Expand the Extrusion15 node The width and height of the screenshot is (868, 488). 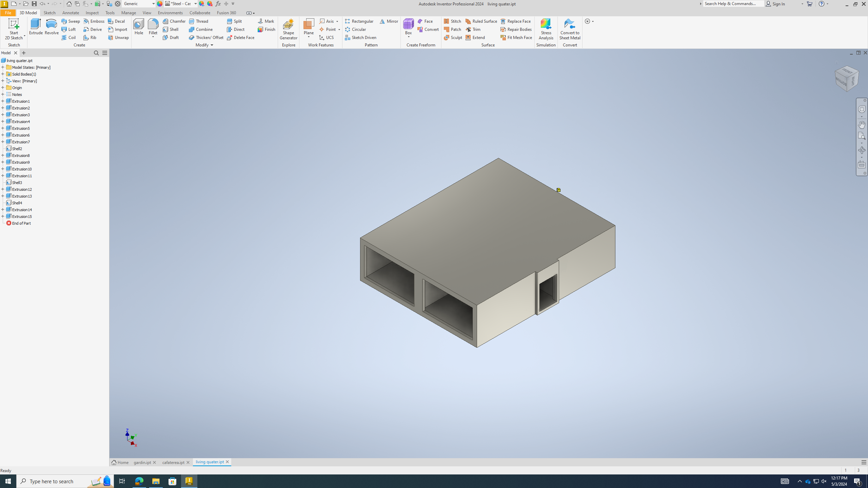click(3, 216)
